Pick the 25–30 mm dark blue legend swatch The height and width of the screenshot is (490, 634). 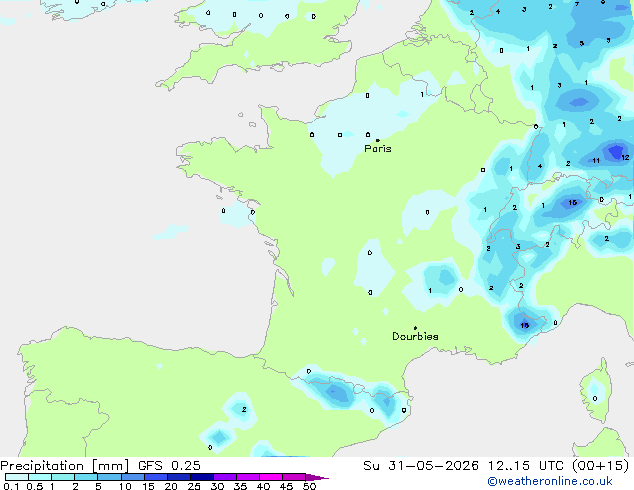click(x=201, y=477)
